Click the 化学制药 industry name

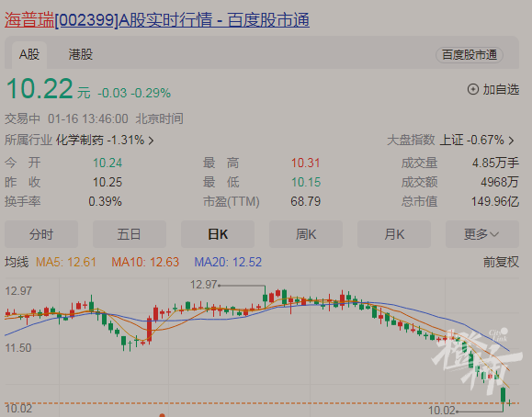(80, 140)
